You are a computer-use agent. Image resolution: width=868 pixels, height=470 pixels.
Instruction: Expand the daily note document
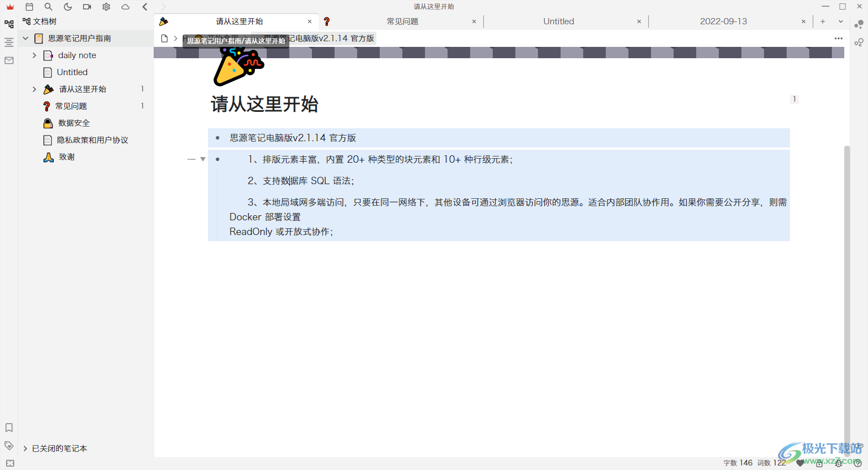(34, 55)
